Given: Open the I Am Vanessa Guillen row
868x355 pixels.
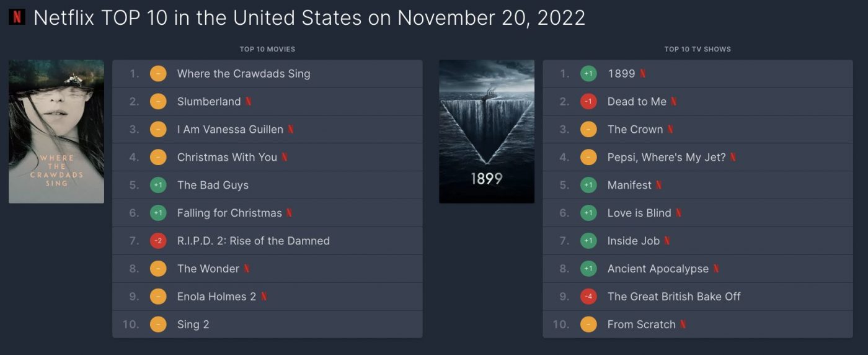Looking at the screenshot, I should [267, 130].
